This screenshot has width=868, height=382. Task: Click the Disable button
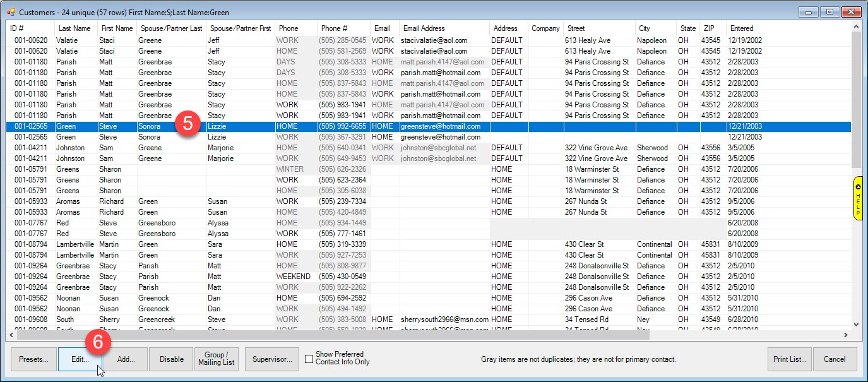[171, 359]
